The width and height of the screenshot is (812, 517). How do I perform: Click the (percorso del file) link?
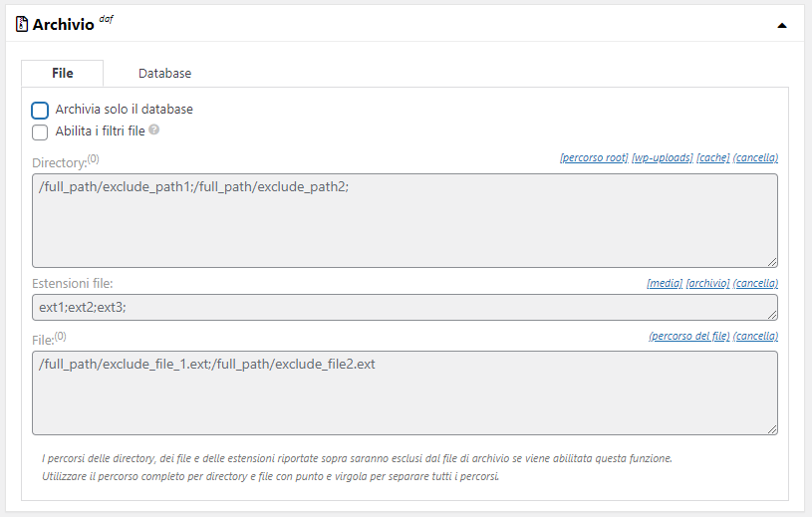[x=688, y=337]
